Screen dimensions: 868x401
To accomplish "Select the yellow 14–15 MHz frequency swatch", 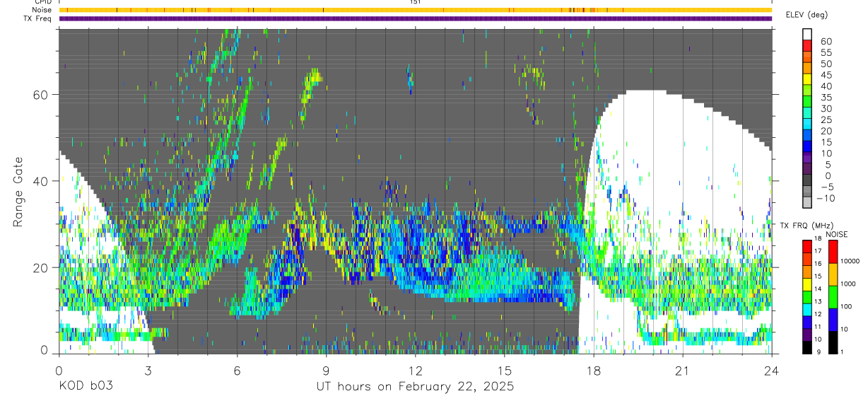I will pyautogui.click(x=807, y=284).
